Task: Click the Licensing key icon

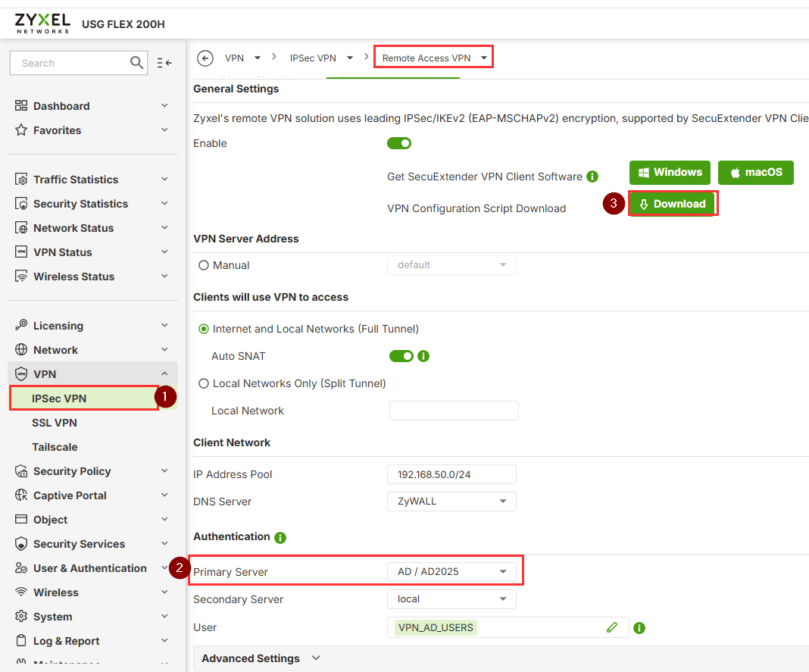Action: [x=21, y=325]
